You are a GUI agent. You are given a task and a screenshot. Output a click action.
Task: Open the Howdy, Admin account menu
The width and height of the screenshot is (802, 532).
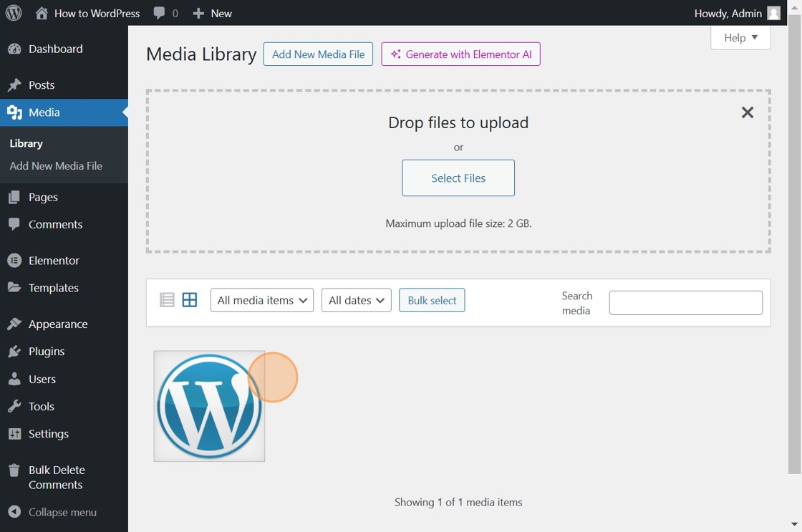[x=737, y=14]
